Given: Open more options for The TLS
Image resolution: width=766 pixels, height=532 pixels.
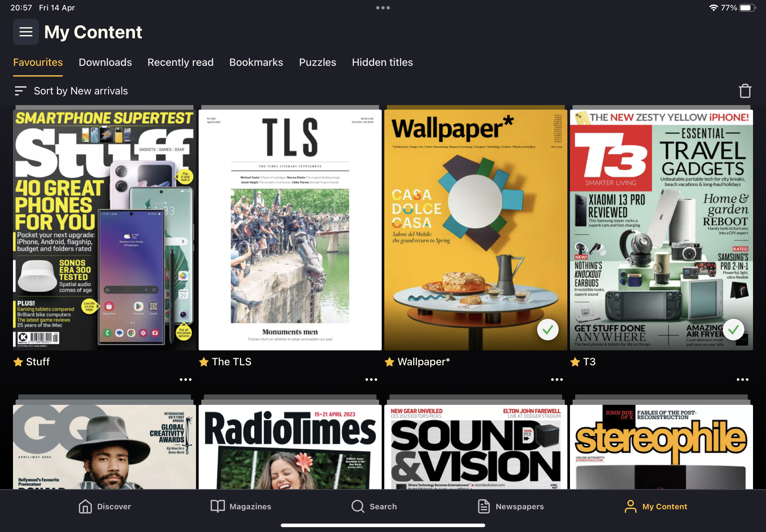Looking at the screenshot, I should pyautogui.click(x=371, y=379).
